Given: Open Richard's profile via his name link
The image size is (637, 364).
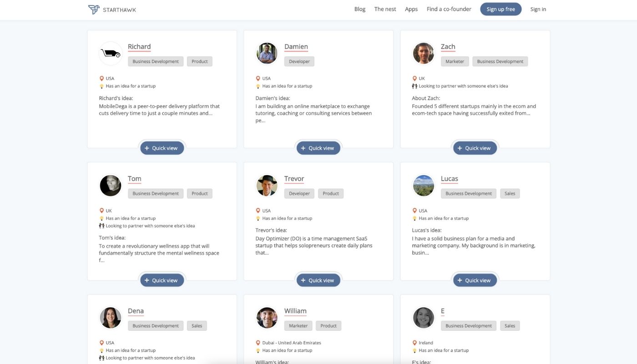Looking at the screenshot, I should (x=139, y=46).
